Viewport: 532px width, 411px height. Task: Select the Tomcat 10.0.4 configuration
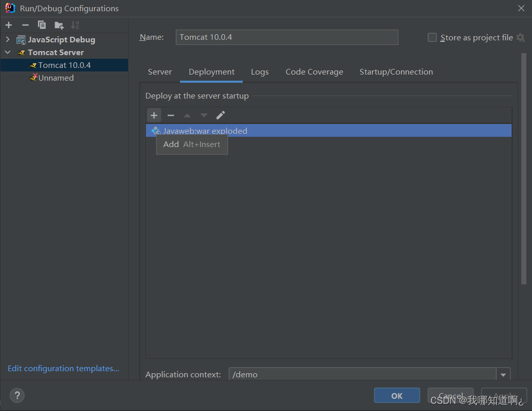click(64, 65)
